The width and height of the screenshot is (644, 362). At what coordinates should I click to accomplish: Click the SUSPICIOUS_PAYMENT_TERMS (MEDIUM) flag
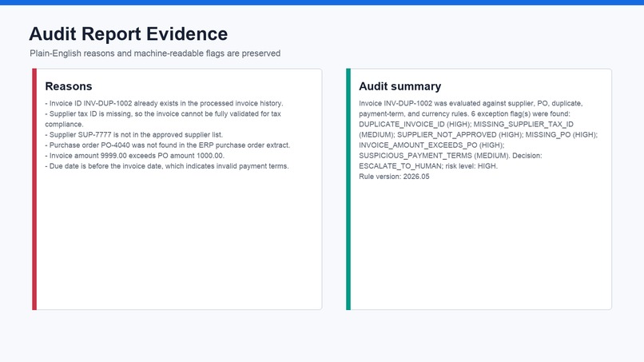[x=433, y=156]
